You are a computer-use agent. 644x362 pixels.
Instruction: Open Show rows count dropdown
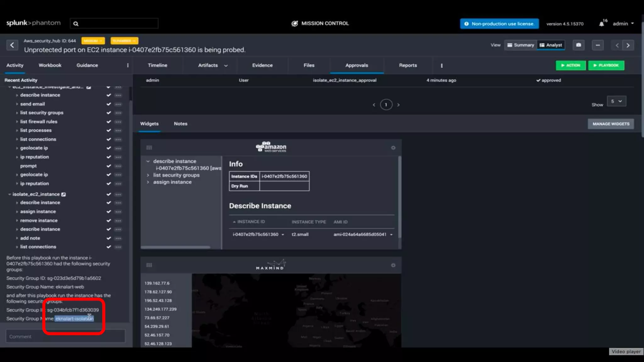point(616,101)
